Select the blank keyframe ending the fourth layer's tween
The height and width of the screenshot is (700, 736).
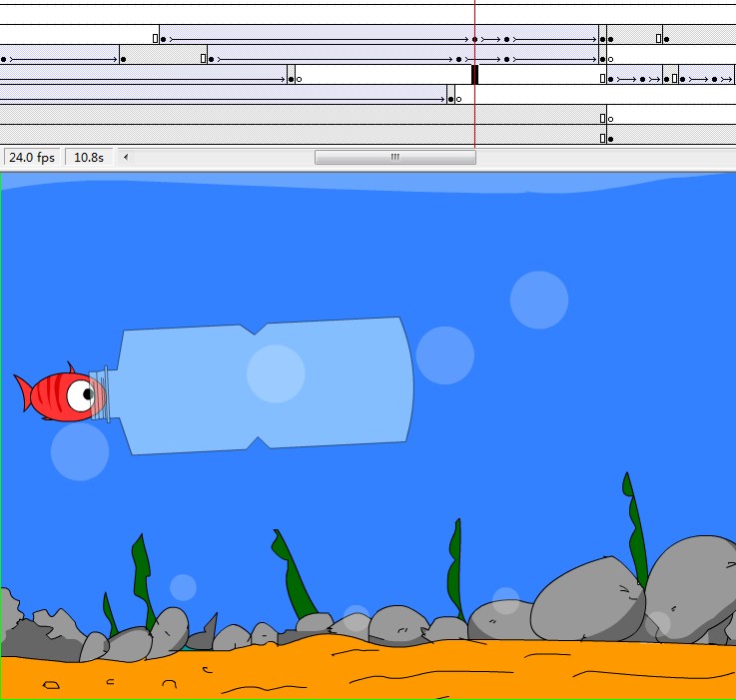pyautogui.click(x=458, y=99)
